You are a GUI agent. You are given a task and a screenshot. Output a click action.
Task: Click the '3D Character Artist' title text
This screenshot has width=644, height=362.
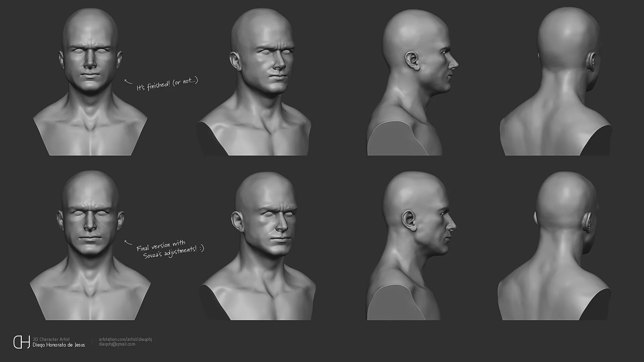[x=51, y=339]
